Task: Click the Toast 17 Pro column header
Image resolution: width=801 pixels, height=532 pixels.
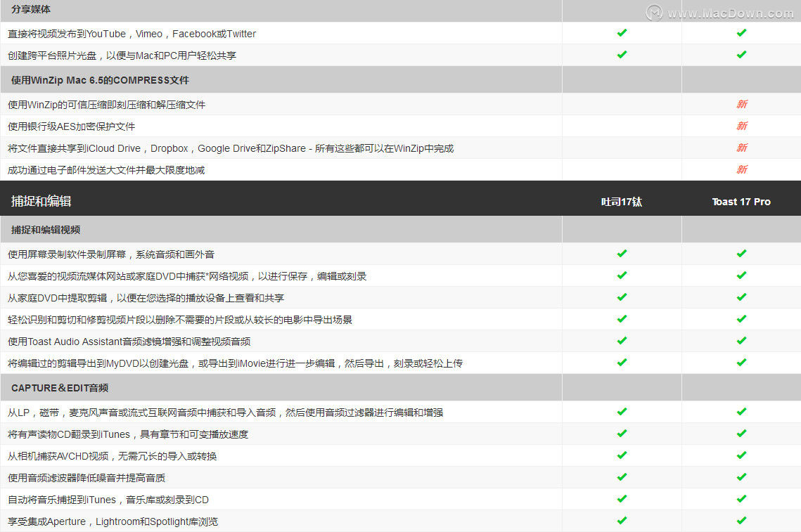Action: click(742, 202)
